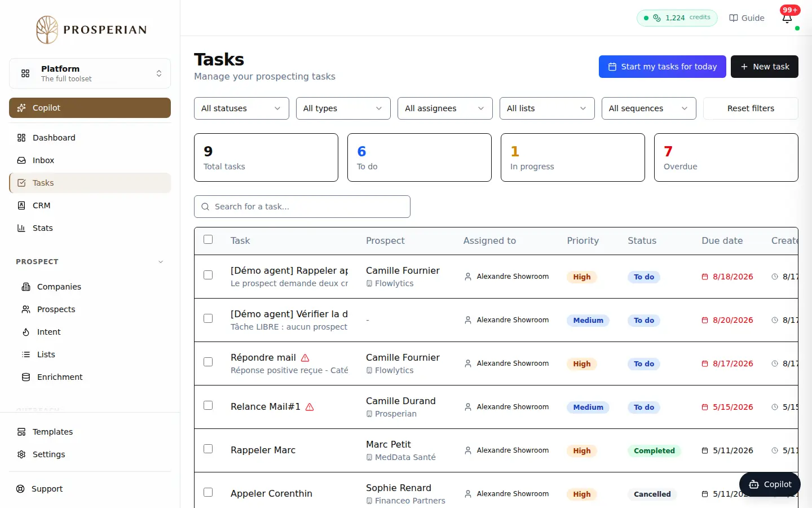
Task: Click the CRM contact book icon
Action: (21, 205)
